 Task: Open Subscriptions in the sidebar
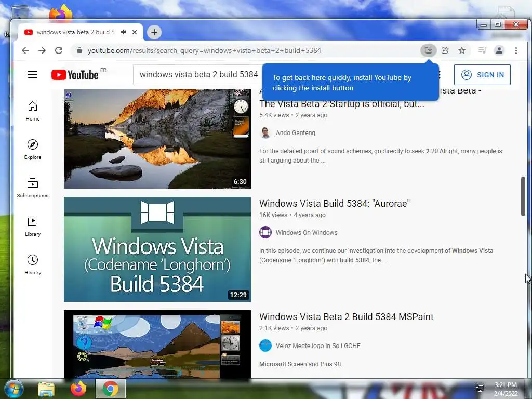[x=33, y=188]
